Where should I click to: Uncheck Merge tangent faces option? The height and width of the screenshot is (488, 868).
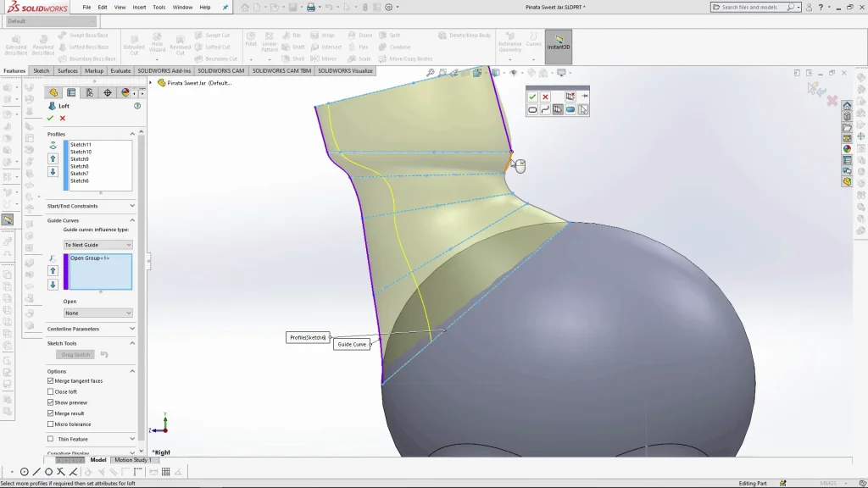(x=51, y=381)
